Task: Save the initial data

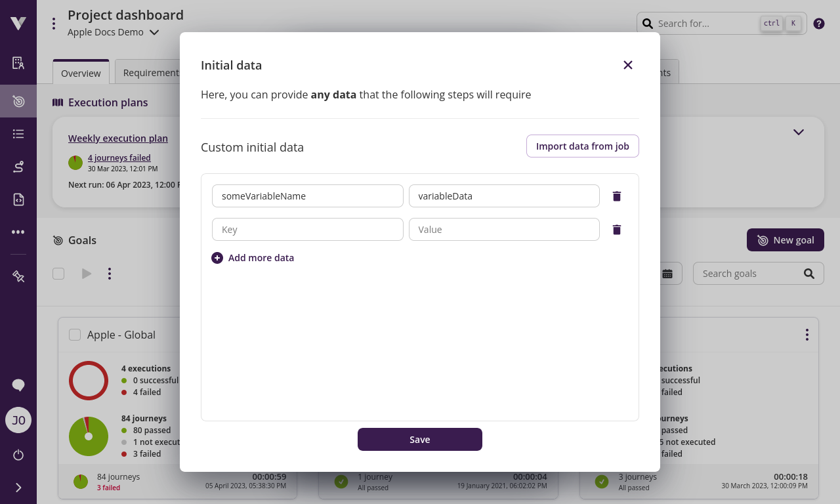Action: click(420, 440)
